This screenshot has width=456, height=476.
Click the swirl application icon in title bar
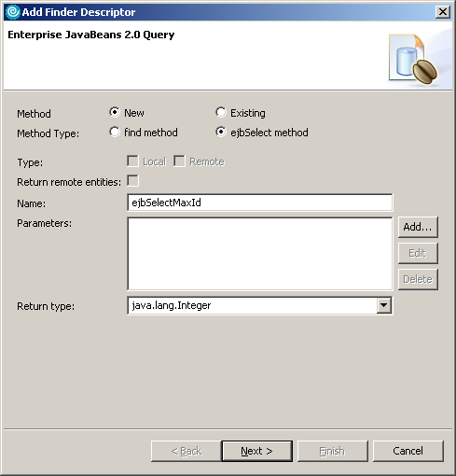click(13, 12)
